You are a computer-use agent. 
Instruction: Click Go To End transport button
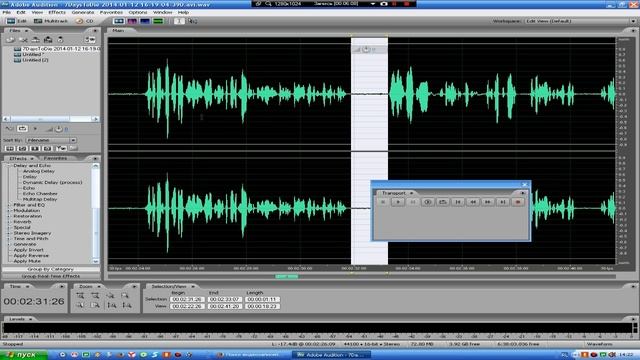[x=503, y=202]
